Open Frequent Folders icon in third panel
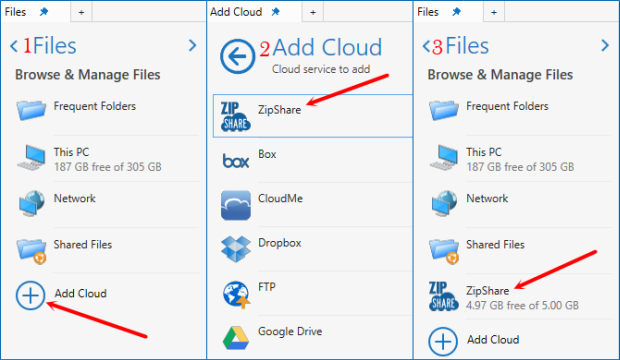Viewport: 620px width, 360px height. (444, 110)
